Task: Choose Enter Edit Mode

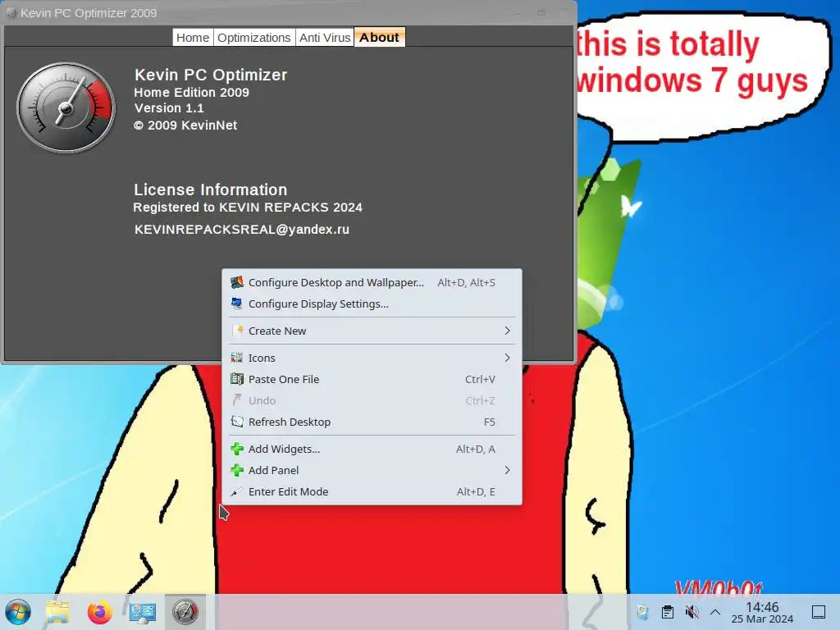Action: pyautogui.click(x=372, y=492)
